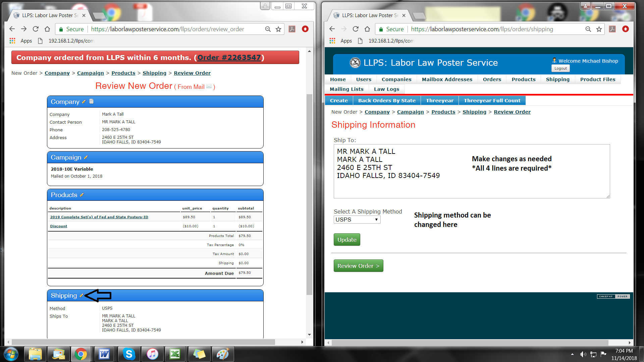Click the document notes icon beside Company

[x=91, y=102]
